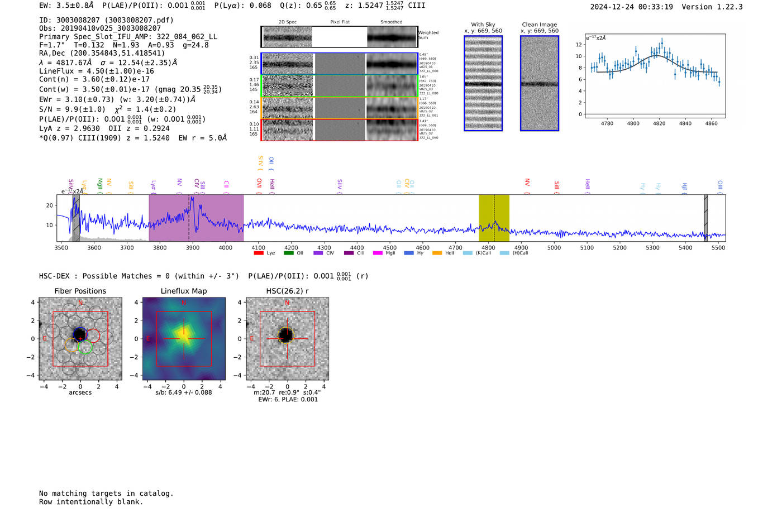782x532 pixels.
Task: Click the Hβ line label above spectrum
Action: tap(684, 187)
